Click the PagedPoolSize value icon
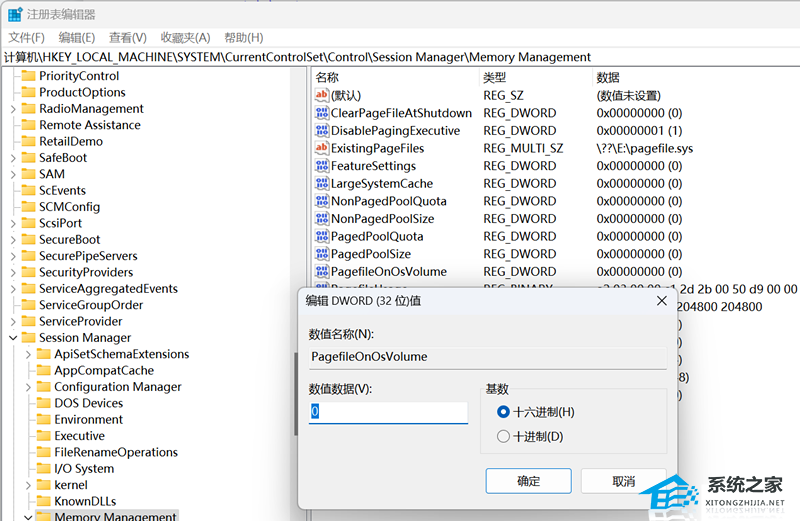Image resolution: width=800 pixels, height=521 pixels. click(x=322, y=254)
